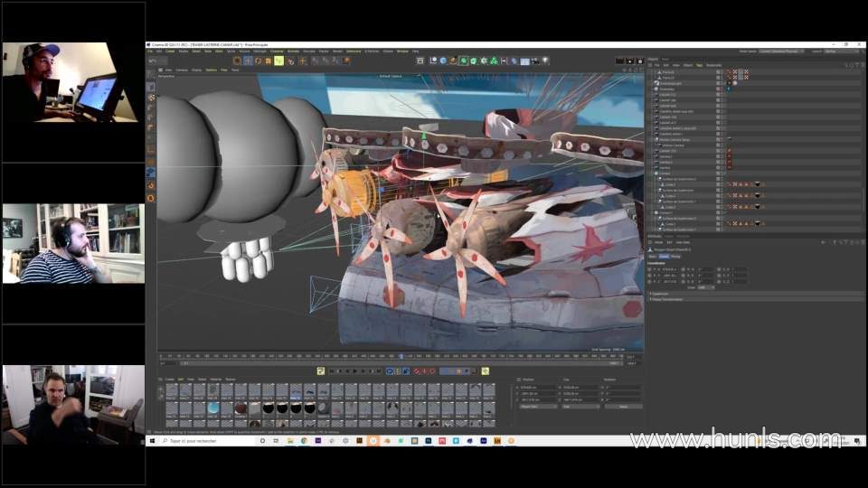Screen dimensions: 868x488
Task: Open the Tags menu in Objects manager
Action: click(699, 65)
